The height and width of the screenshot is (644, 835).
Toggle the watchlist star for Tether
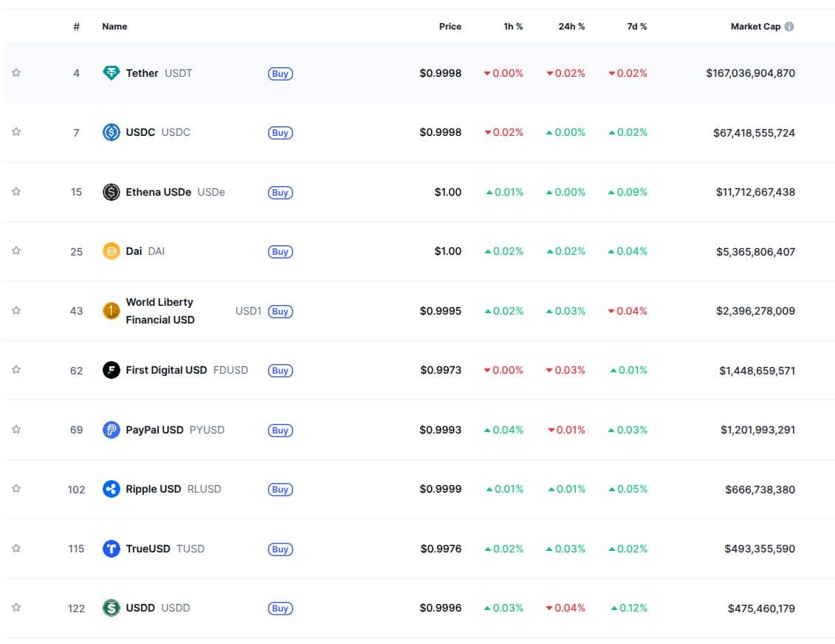(16, 72)
